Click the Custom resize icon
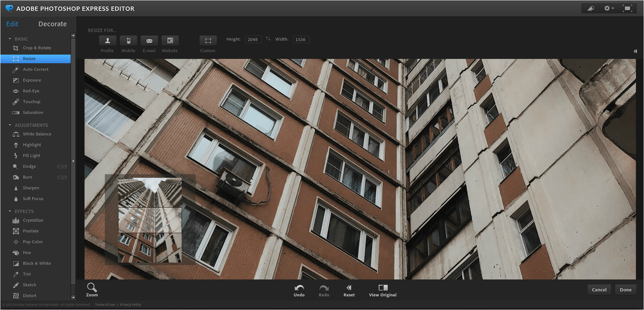Viewport: 644px width, 310px height. (208, 41)
